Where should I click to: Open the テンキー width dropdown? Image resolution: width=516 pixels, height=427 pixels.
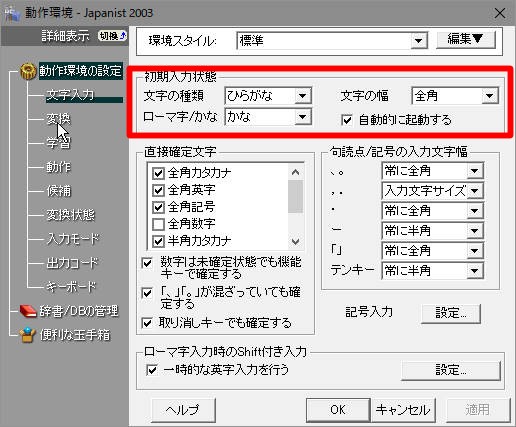pyautogui.click(x=475, y=271)
